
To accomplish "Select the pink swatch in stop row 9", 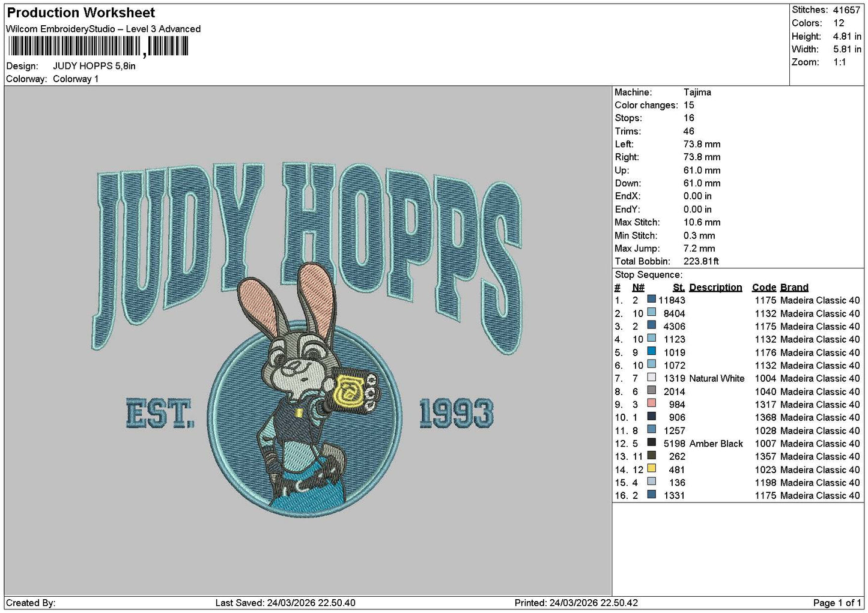I will point(651,403).
